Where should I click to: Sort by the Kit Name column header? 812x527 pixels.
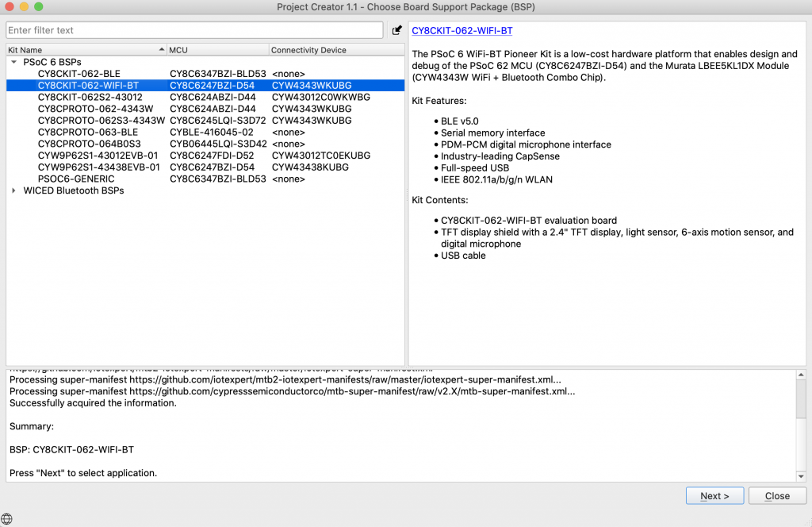click(x=86, y=50)
